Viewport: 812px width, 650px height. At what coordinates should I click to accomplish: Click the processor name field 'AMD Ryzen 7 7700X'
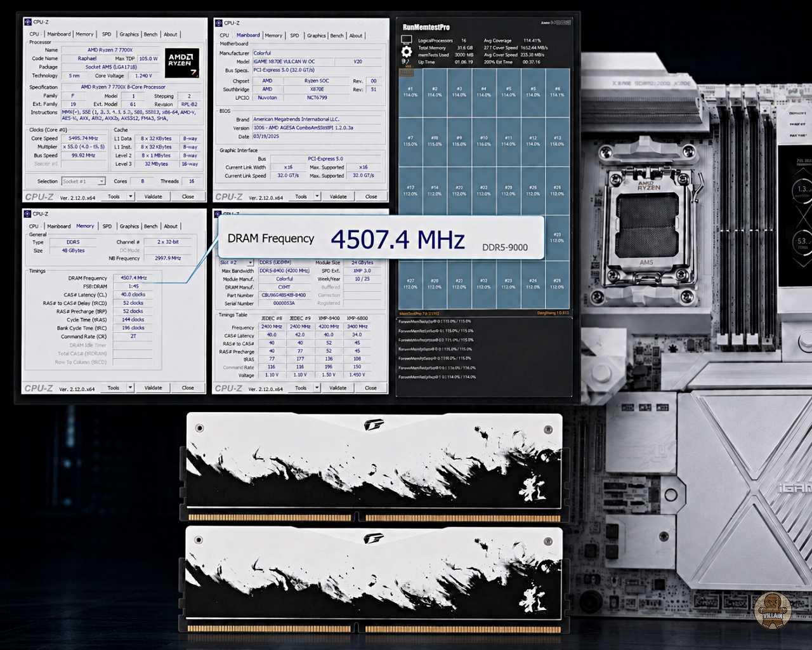(x=110, y=50)
